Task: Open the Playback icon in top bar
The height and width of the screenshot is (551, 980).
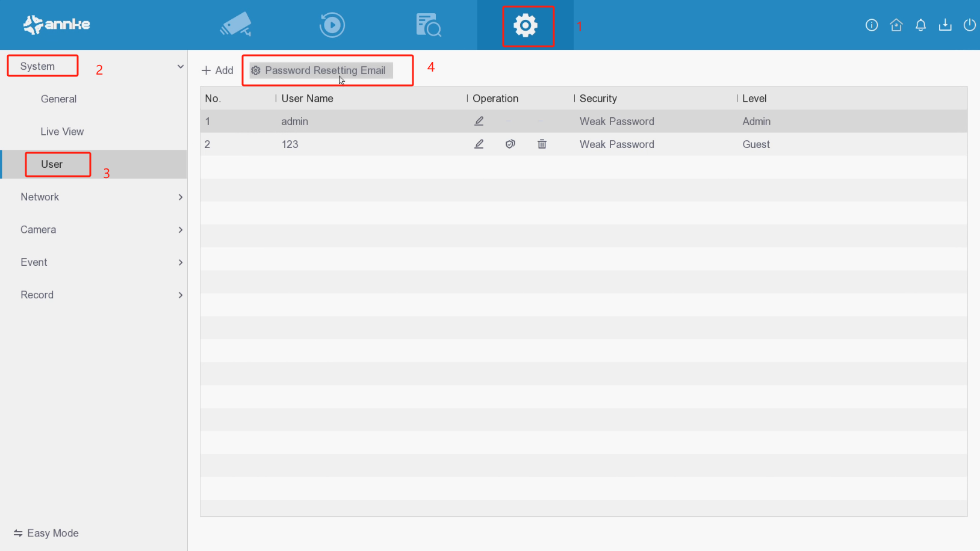Action: coord(332,25)
